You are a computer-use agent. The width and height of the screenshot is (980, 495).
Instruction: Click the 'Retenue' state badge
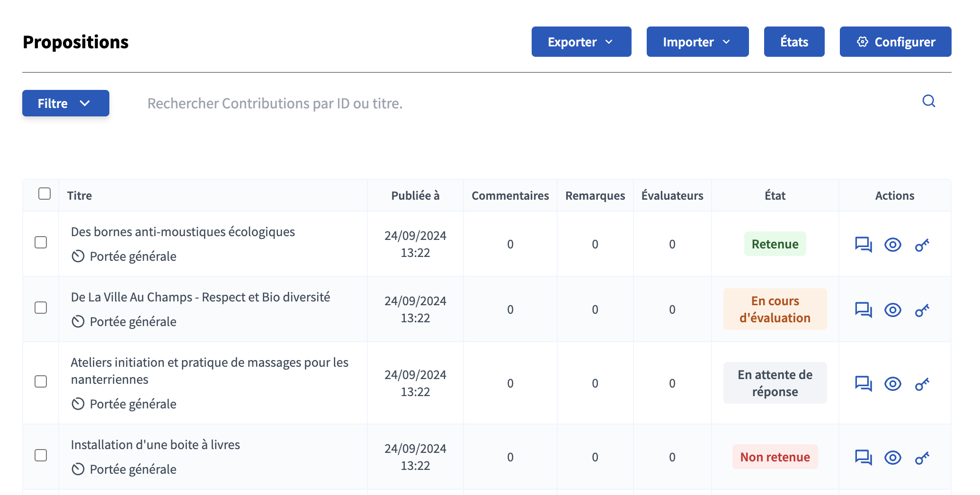(x=775, y=244)
